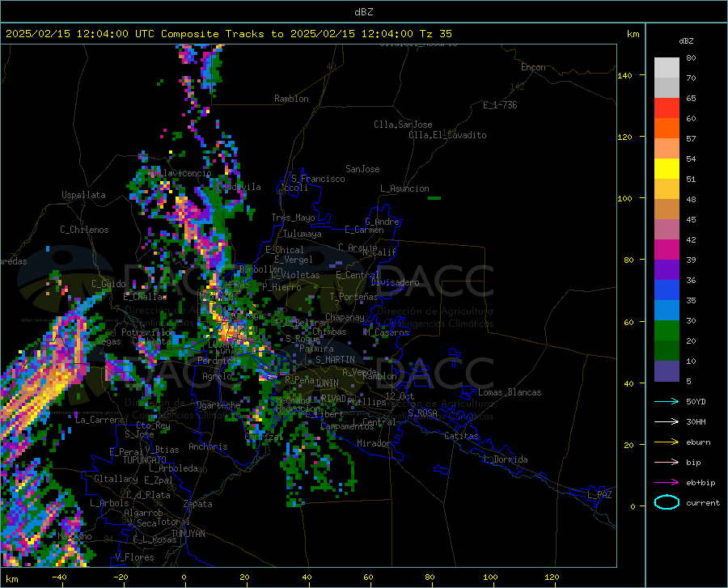
Task: Click the 'Encon' label at top right
Action: click(x=533, y=67)
